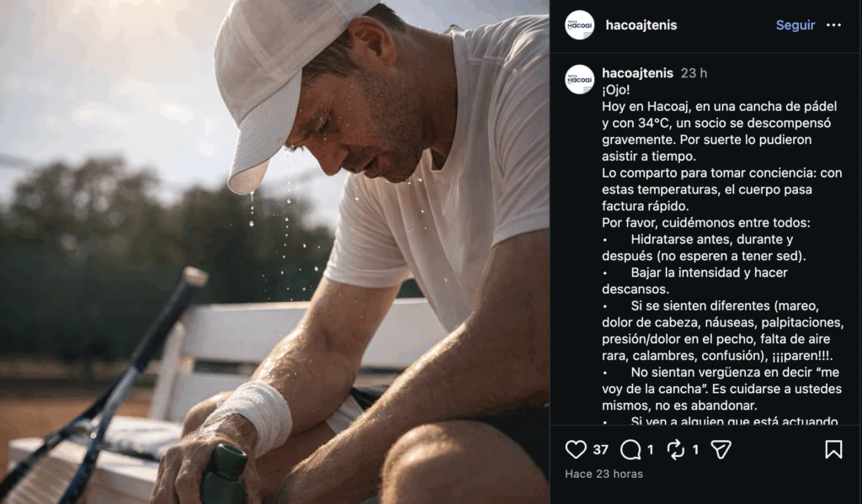Click the comment count number 1
862x504 pixels.
651,450
